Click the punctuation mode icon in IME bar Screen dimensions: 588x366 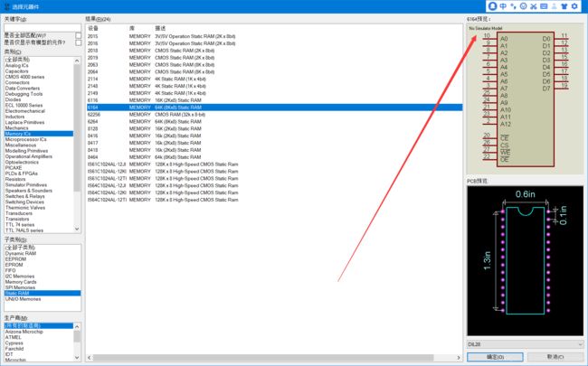click(x=514, y=6)
